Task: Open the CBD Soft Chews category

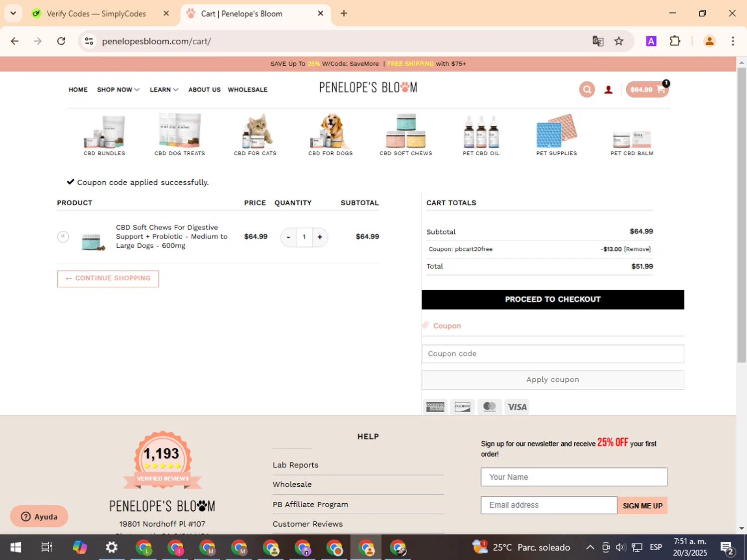Action: [406, 134]
